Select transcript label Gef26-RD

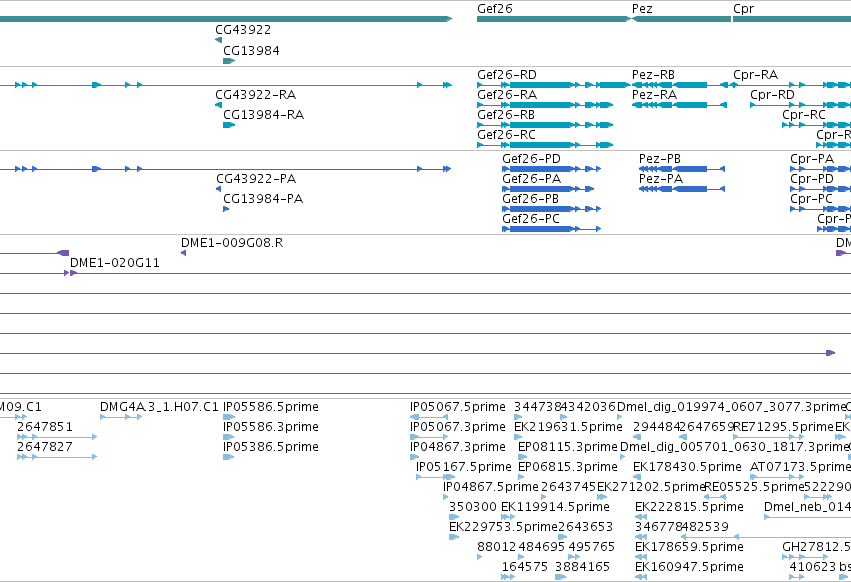coord(507,75)
